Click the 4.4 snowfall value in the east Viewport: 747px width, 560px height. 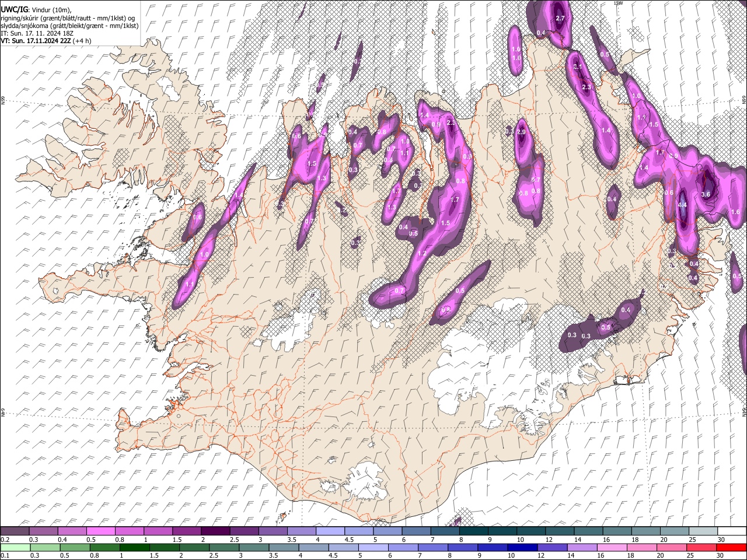click(x=682, y=205)
